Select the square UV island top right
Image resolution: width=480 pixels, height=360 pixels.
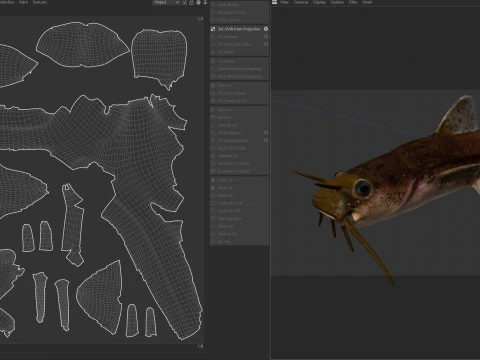(x=159, y=55)
